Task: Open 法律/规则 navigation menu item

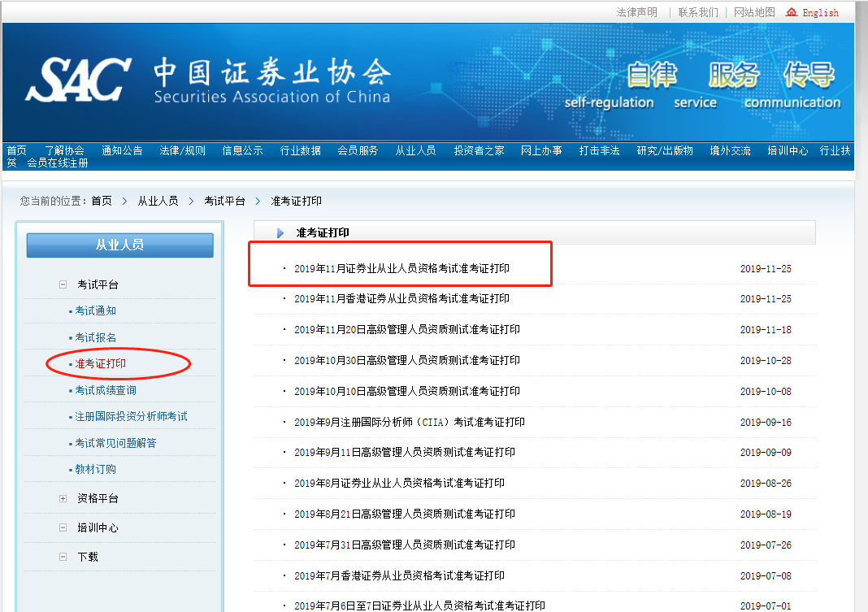Action: (183, 150)
